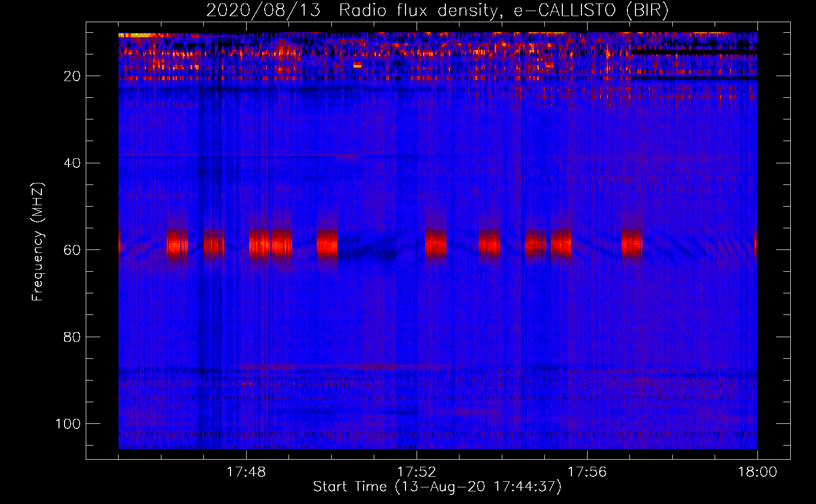Click the "Start Time (13-Aug-20 17:44:37)" x-axis label
Image resolution: width=816 pixels, height=504 pixels.
(437, 487)
